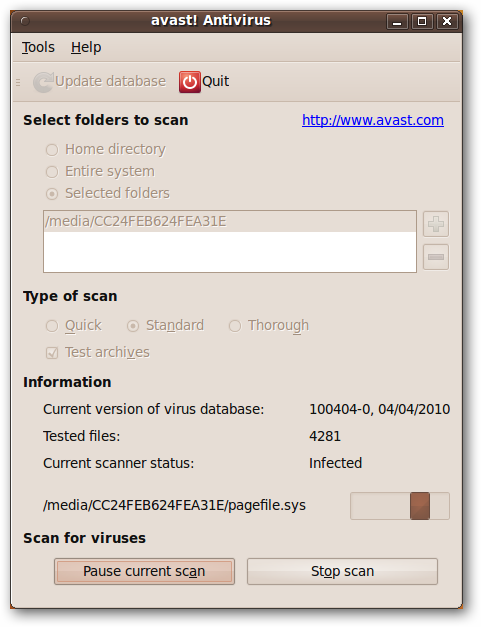Viewport: 481px width, 627px height.
Task: Click the minus icon to remove folder
Action: click(x=436, y=257)
